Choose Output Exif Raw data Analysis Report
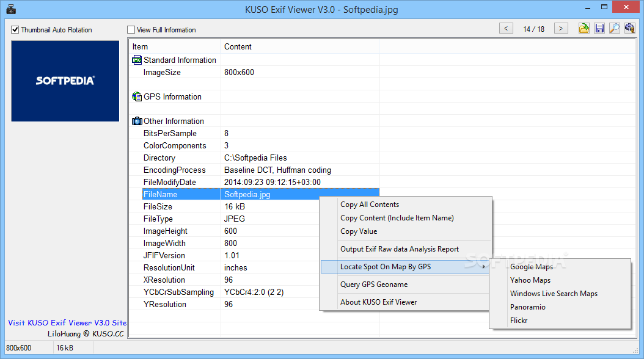Screen dimensions: 644x359 click(399, 249)
